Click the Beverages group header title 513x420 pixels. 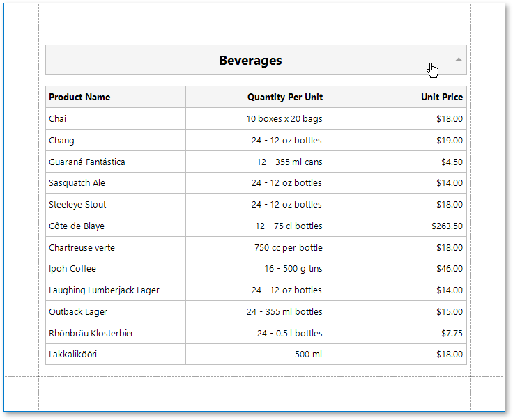coord(250,61)
